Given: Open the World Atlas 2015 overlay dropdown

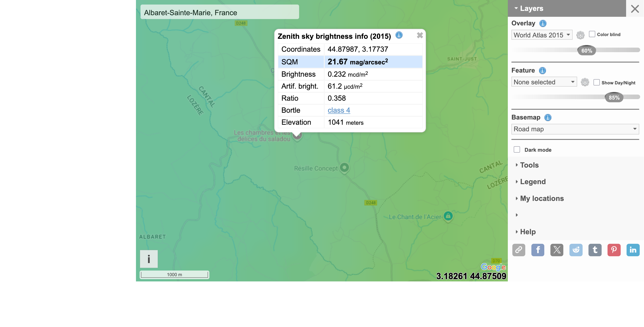Looking at the screenshot, I should (x=542, y=35).
